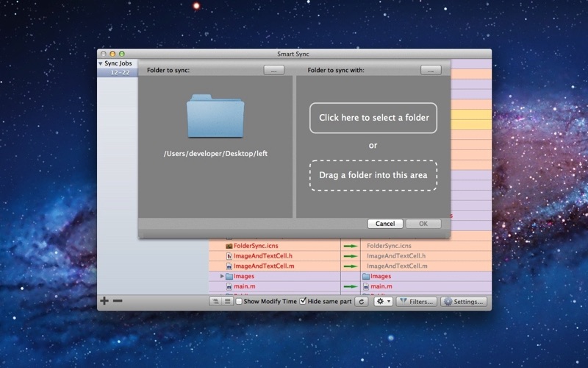The width and height of the screenshot is (588, 368).
Task: Add a new sync job with the plus icon
Action: (104, 300)
